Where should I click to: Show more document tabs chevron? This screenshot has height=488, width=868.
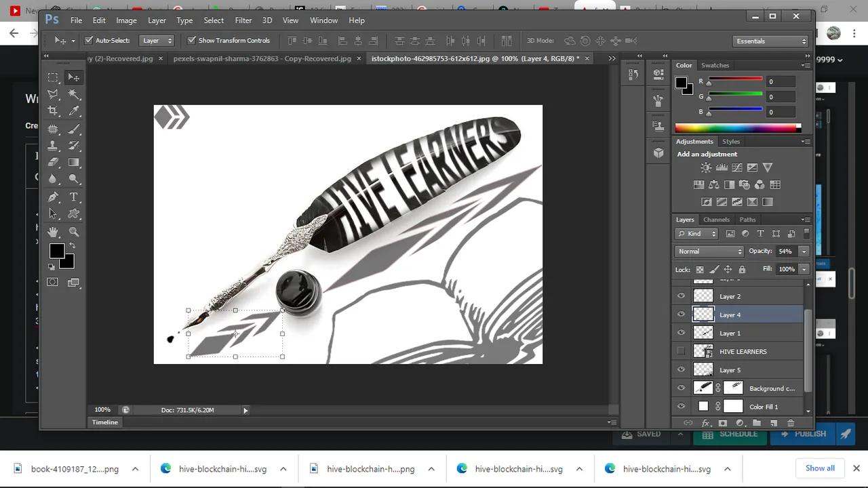(x=612, y=58)
